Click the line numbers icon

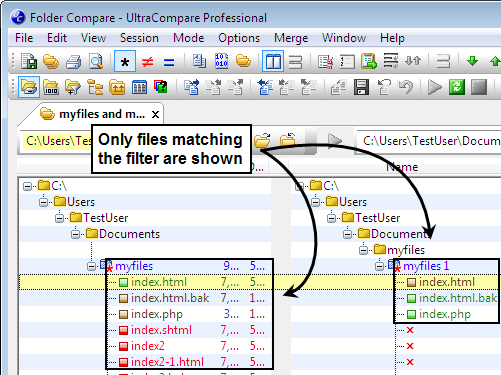(347, 62)
